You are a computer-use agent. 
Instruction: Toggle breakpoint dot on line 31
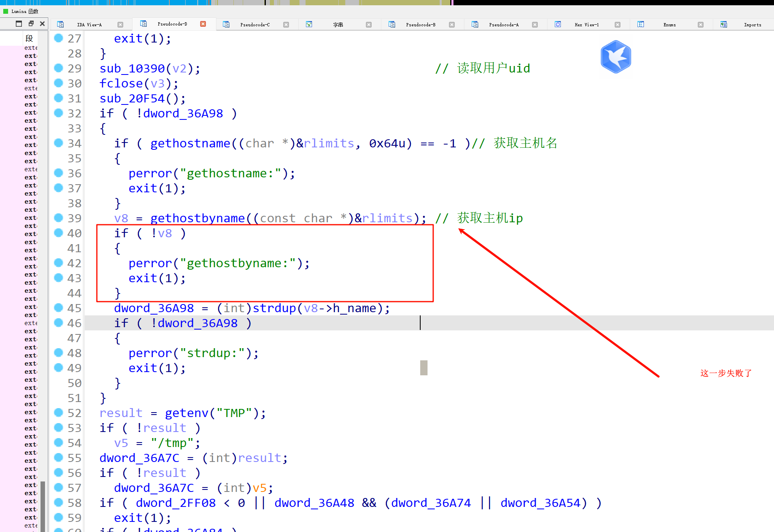point(59,98)
